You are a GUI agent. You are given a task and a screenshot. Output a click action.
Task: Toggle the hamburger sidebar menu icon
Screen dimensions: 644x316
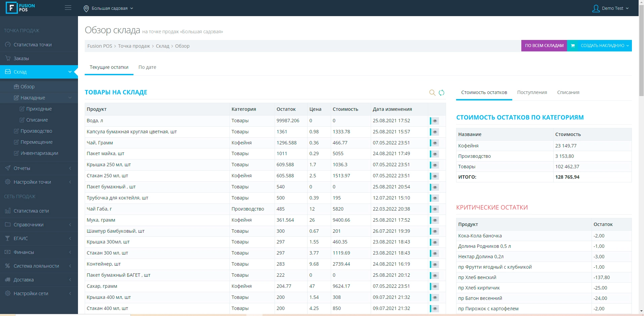[68, 8]
